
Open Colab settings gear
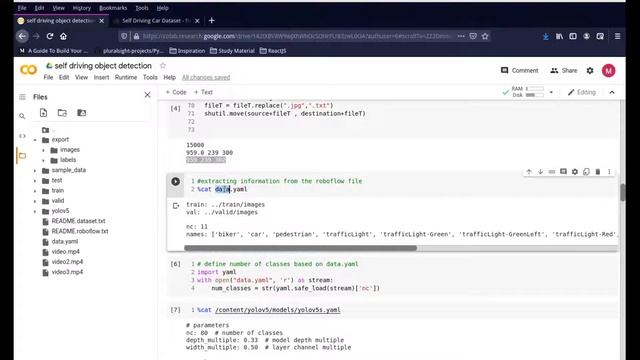pyautogui.click(x=590, y=71)
